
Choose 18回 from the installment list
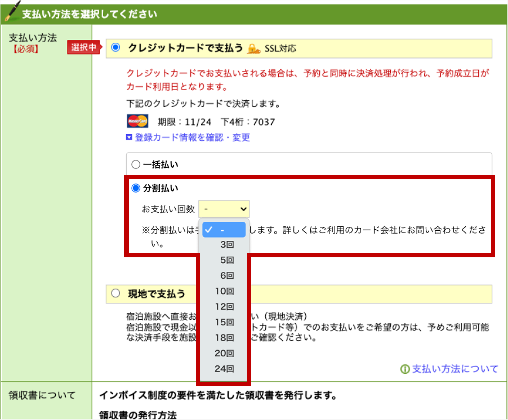(x=225, y=338)
